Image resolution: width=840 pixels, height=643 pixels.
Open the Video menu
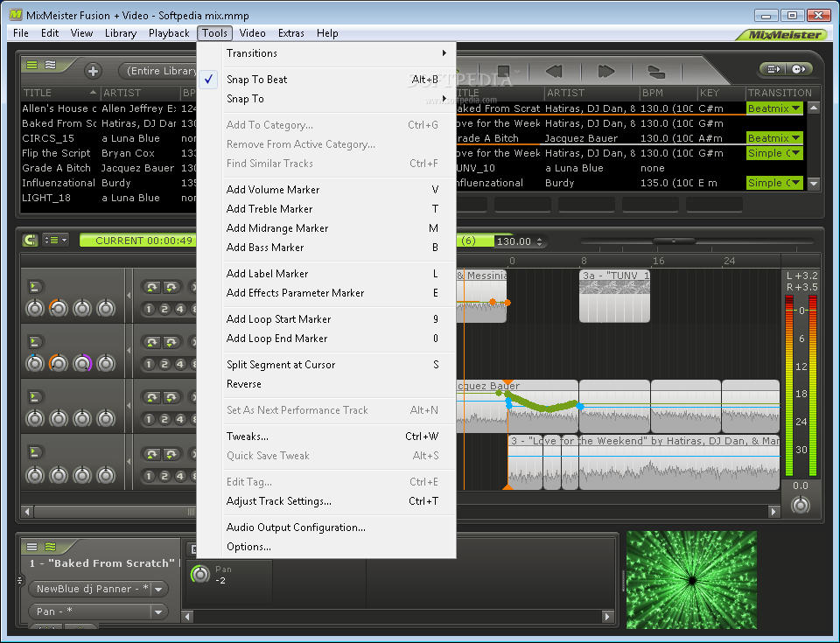pyautogui.click(x=252, y=33)
